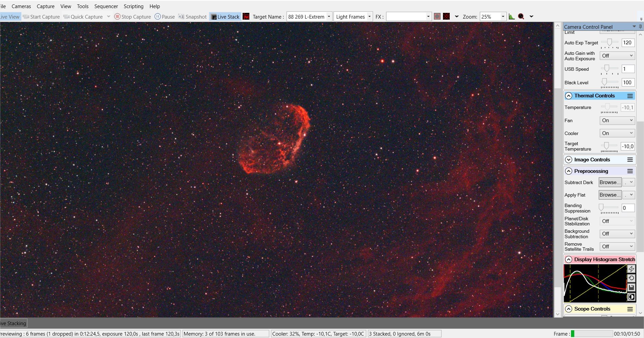Open the View menu
The image size is (644, 338).
(x=66, y=6)
